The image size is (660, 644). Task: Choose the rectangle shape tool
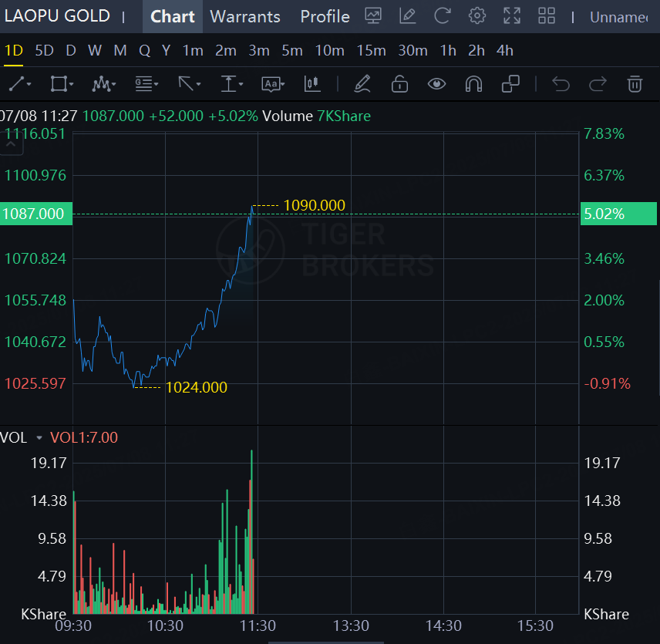coord(59,84)
